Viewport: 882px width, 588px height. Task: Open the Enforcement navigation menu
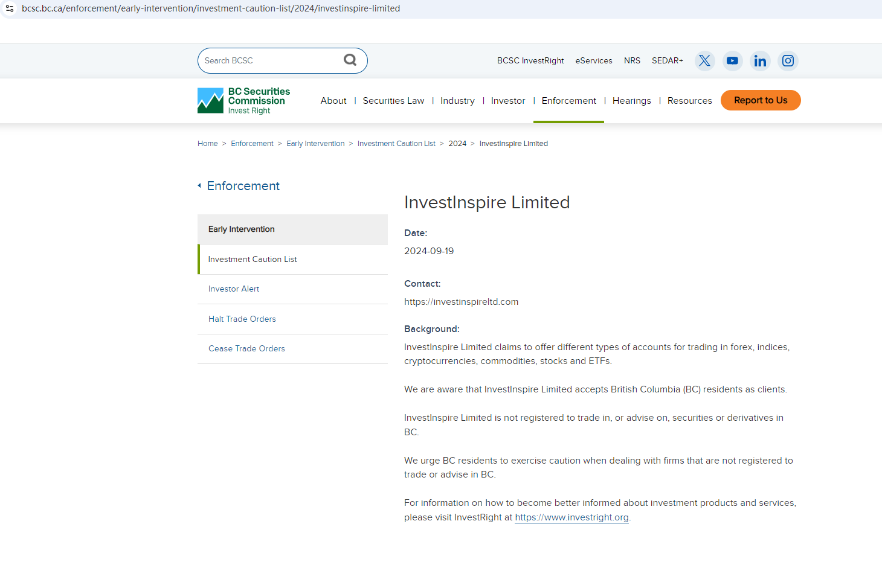pyautogui.click(x=568, y=101)
